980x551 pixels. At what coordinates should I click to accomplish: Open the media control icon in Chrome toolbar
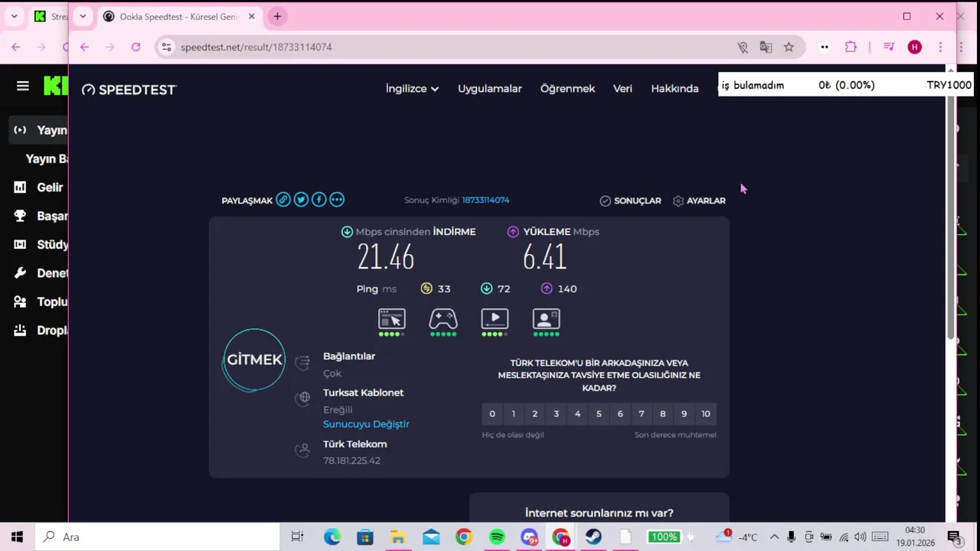pyautogui.click(x=889, y=47)
